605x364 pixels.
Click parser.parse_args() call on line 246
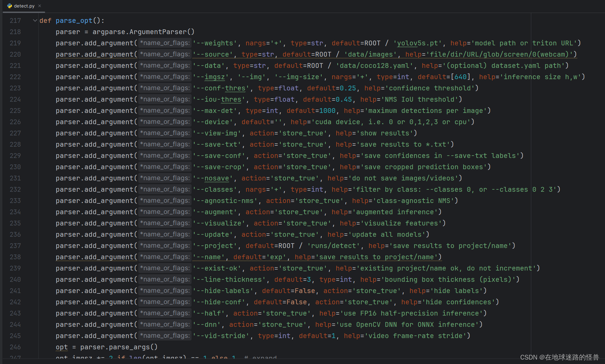tap(119, 347)
